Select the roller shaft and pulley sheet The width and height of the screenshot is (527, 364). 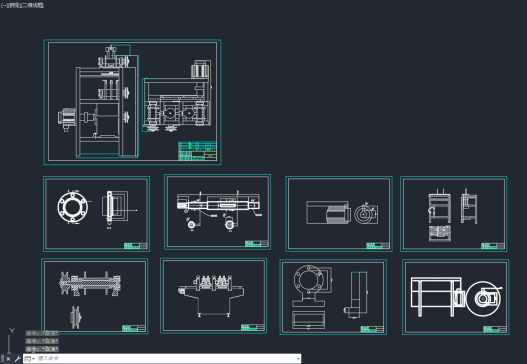click(x=95, y=296)
